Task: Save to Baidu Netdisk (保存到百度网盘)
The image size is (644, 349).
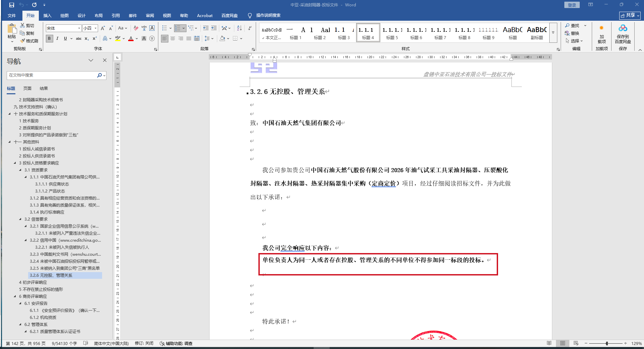Action: [x=623, y=34]
